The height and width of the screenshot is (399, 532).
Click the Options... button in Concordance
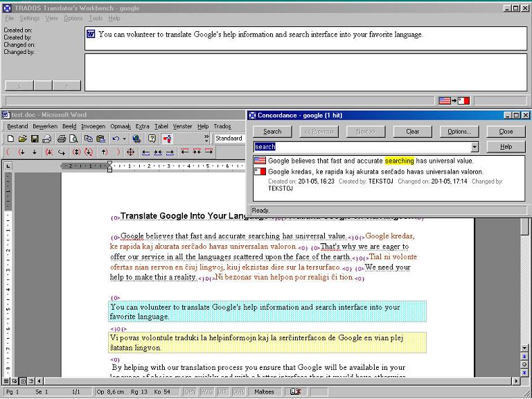click(x=459, y=132)
